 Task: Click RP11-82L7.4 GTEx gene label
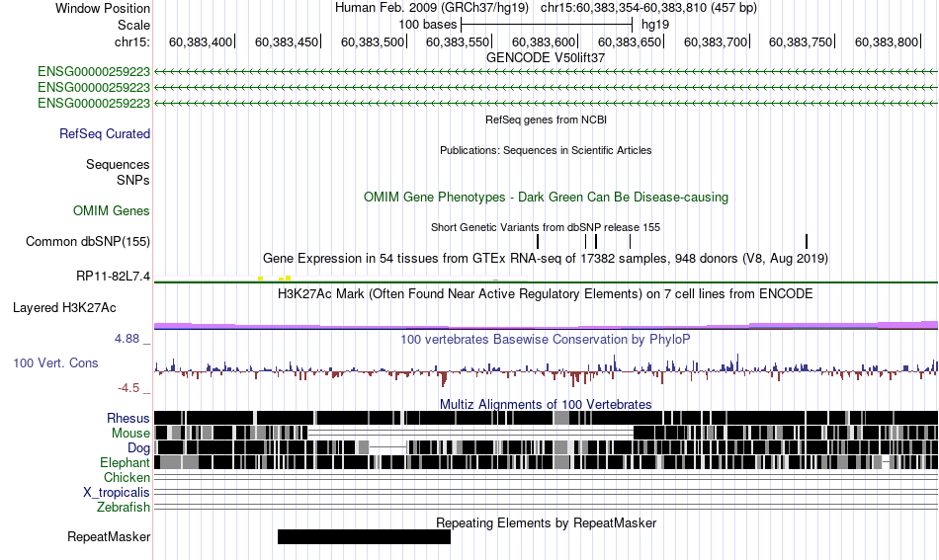[114, 277]
